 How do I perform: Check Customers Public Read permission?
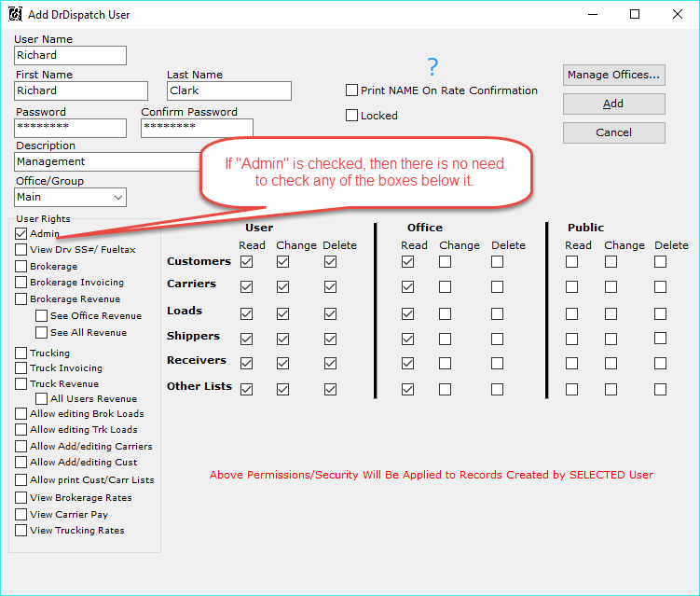(572, 261)
